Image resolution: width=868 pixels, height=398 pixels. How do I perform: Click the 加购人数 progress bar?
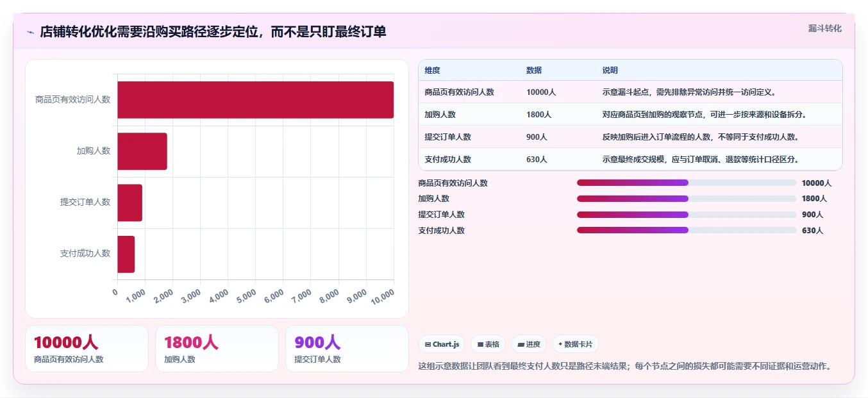coord(687,199)
